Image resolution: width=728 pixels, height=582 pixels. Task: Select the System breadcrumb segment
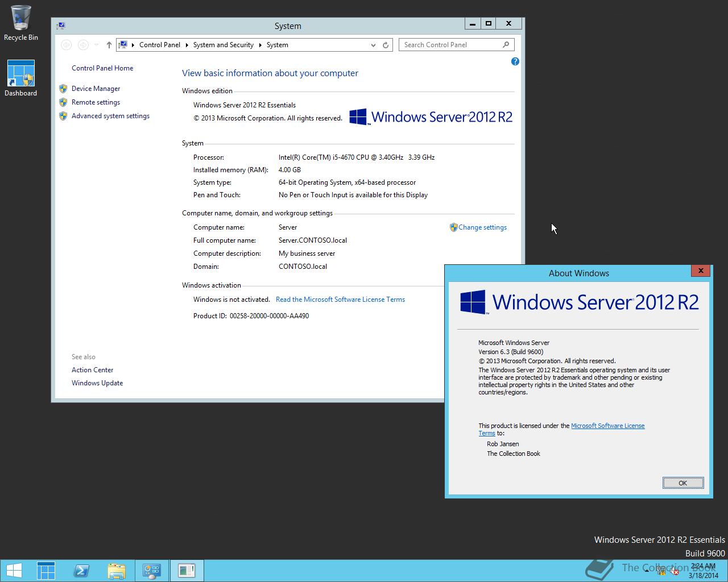pyautogui.click(x=278, y=45)
